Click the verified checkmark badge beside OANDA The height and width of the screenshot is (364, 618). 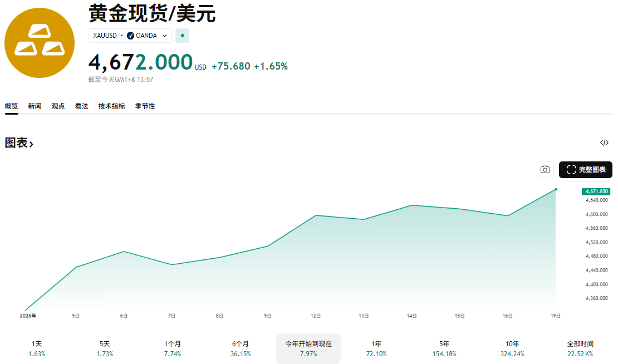point(131,35)
